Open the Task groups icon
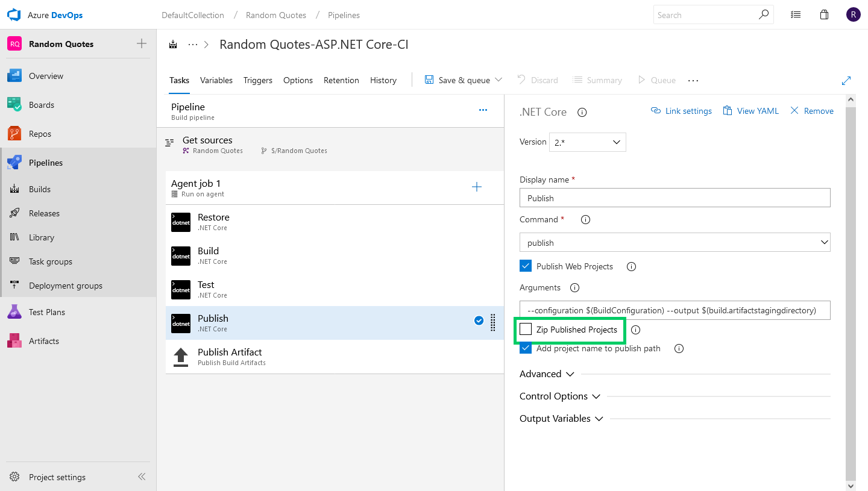 15,261
